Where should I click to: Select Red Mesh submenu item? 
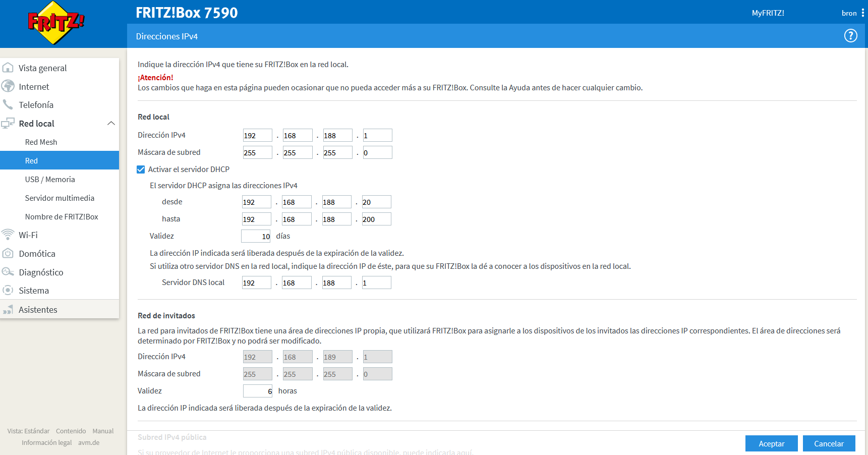[x=60, y=142]
